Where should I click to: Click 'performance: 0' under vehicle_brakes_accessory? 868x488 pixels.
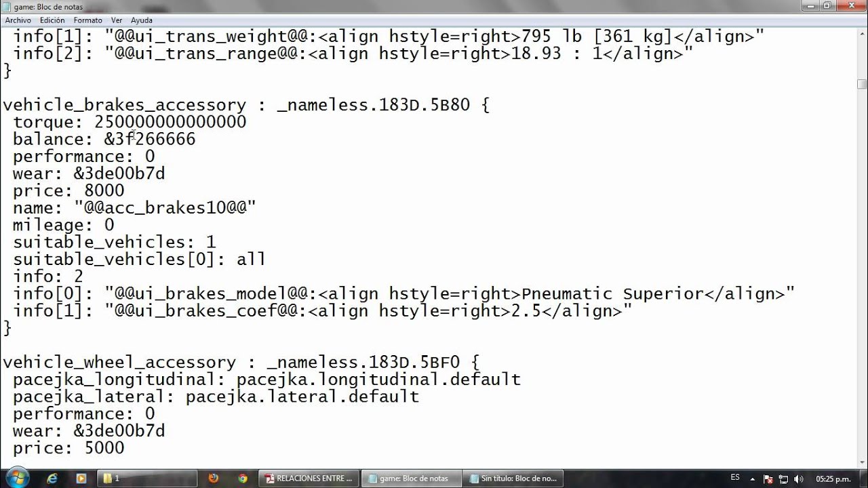[84, 157]
